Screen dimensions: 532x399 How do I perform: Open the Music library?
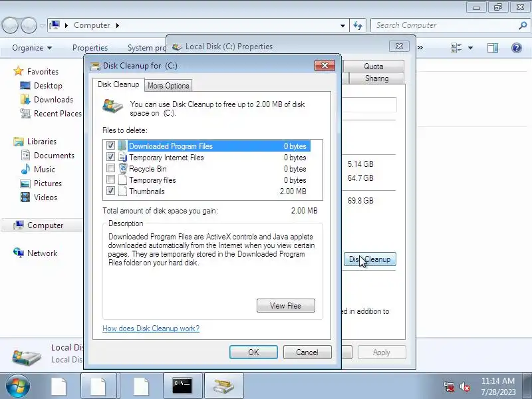coord(44,170)
